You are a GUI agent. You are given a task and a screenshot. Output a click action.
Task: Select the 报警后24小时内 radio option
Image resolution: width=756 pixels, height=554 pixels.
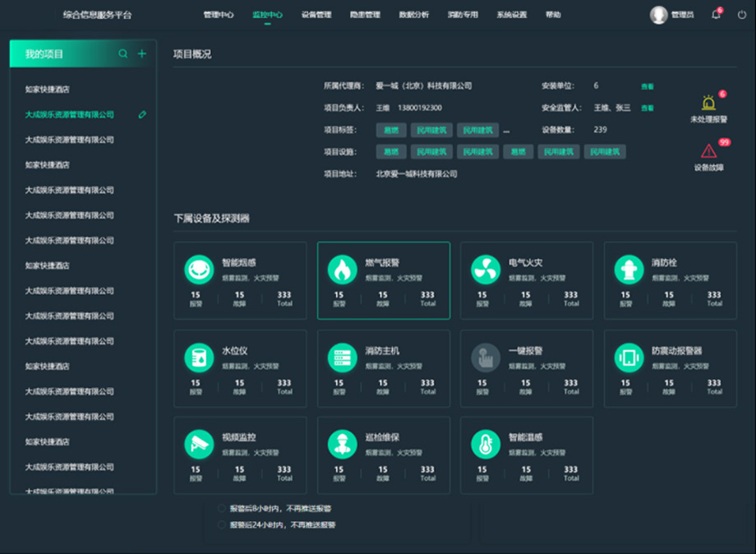pos(222,524)
